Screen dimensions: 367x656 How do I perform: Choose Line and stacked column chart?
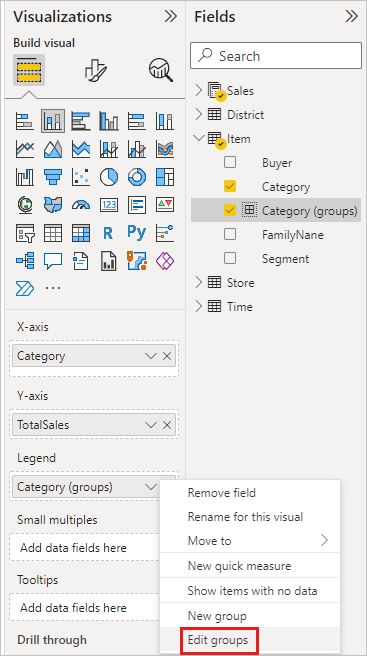109,149
